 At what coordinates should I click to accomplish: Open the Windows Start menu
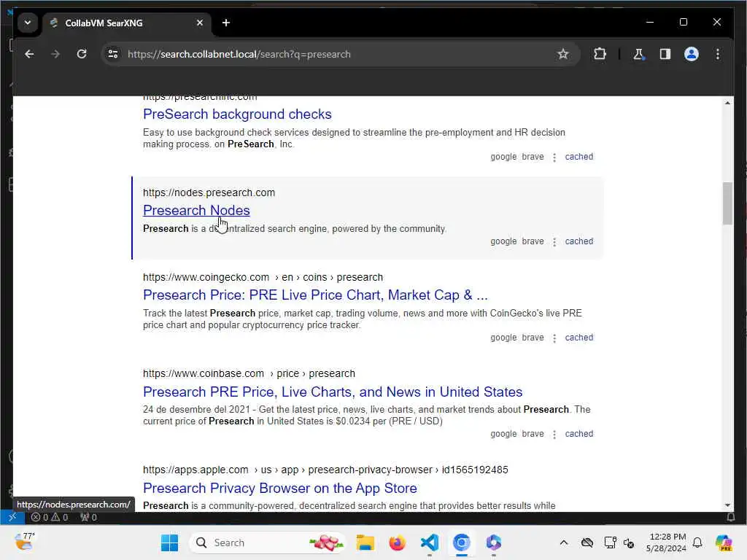click(x=169, y=542)
